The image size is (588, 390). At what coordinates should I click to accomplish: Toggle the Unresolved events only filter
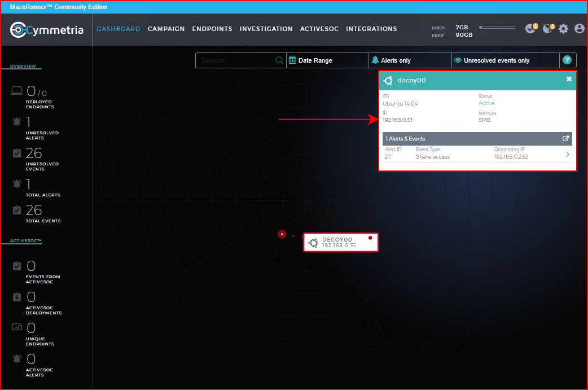click(505, 60)
